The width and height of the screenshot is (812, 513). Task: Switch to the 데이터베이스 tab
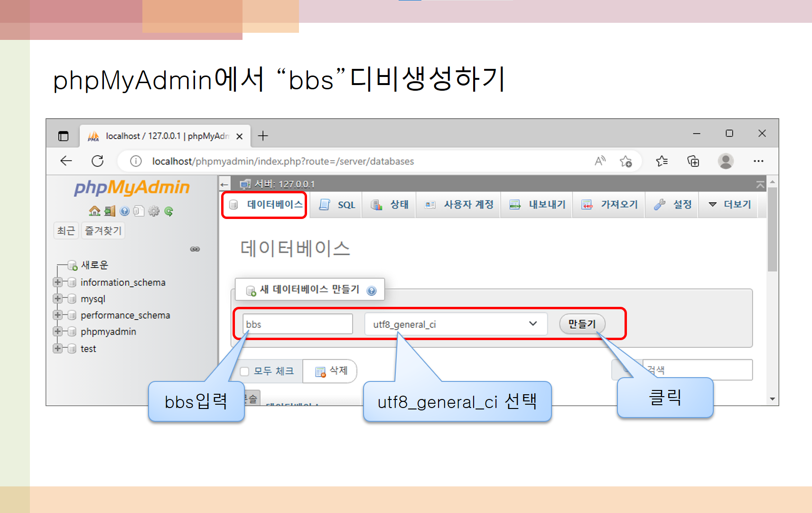click(x=265, y=205)
